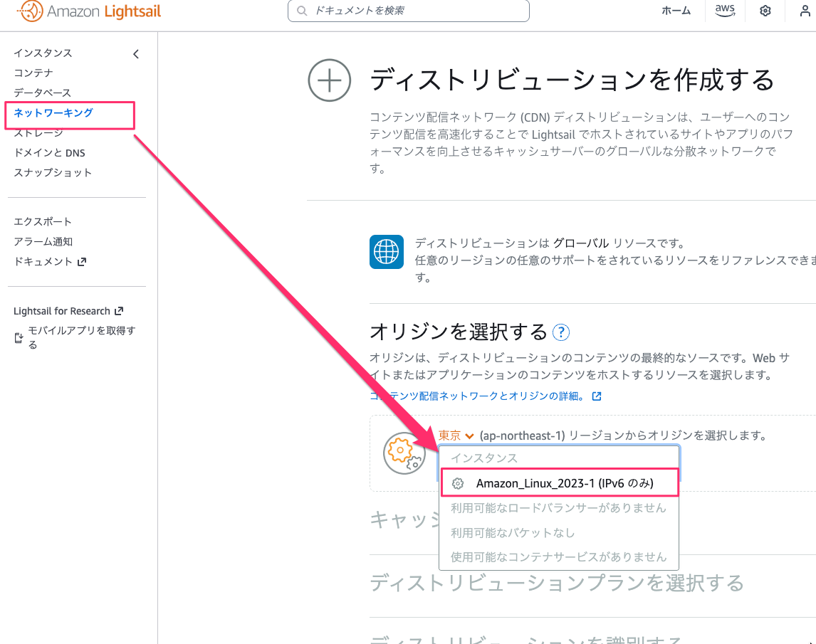Open the AWS console icon
Viewport: 816px width, 644px height.
pos(725,11)
